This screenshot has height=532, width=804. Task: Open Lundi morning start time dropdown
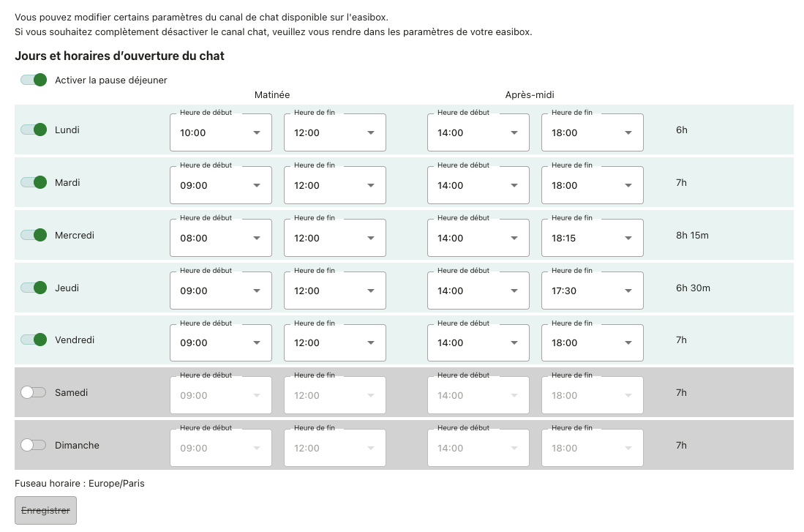220,132
